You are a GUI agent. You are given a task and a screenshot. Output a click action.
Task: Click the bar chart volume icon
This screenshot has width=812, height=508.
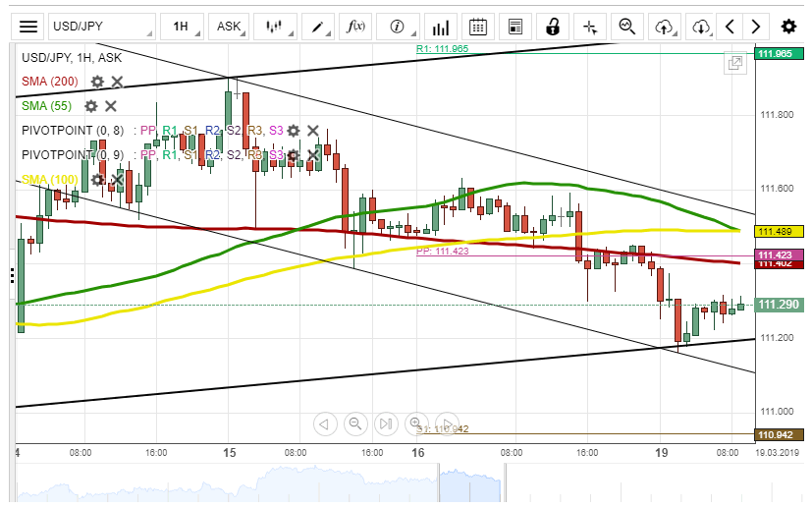click(x=440, y=27)
